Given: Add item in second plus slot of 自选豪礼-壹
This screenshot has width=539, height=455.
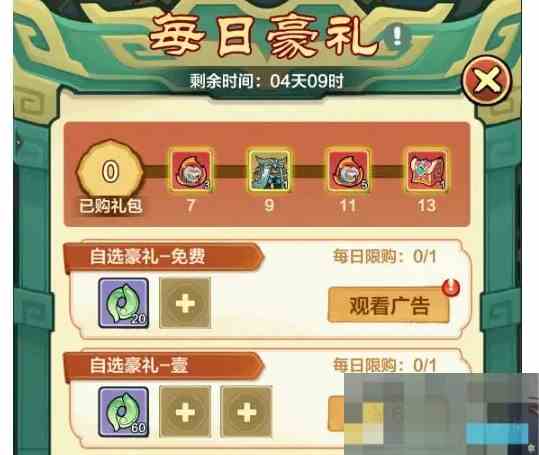Looking at the screenshot, I should click(246, 412).
